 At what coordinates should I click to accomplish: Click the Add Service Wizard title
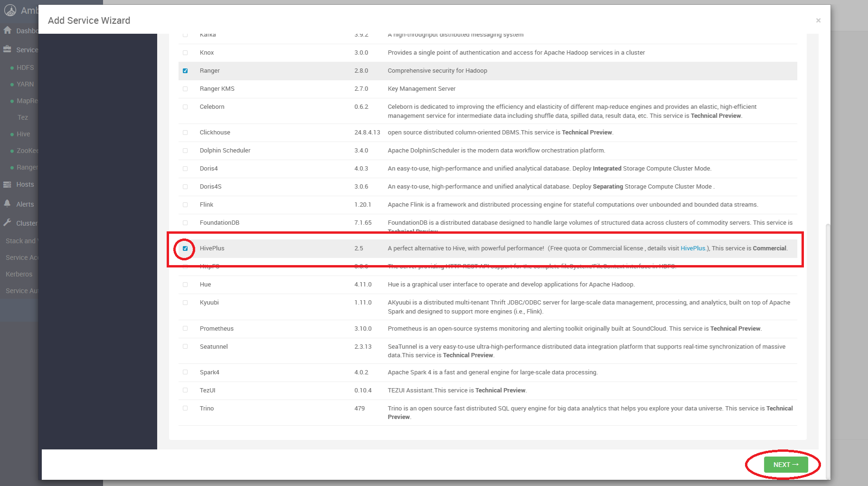click(x=89, y=20)
